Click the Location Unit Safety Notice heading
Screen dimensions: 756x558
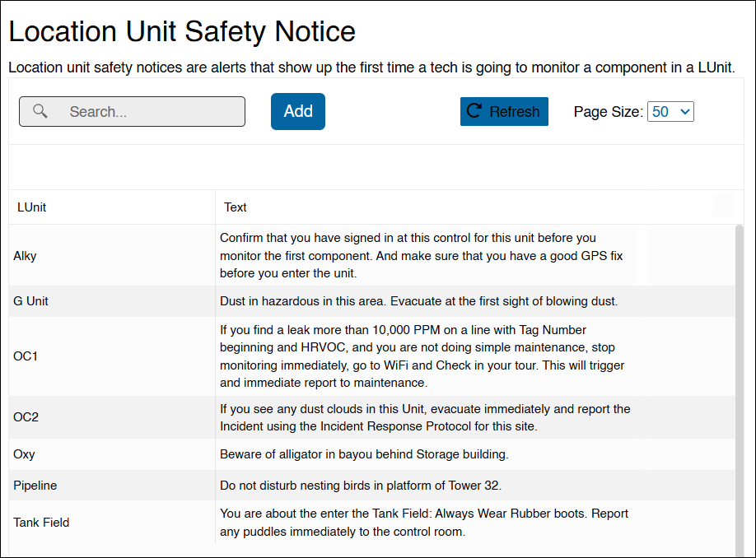click(181, 31)
